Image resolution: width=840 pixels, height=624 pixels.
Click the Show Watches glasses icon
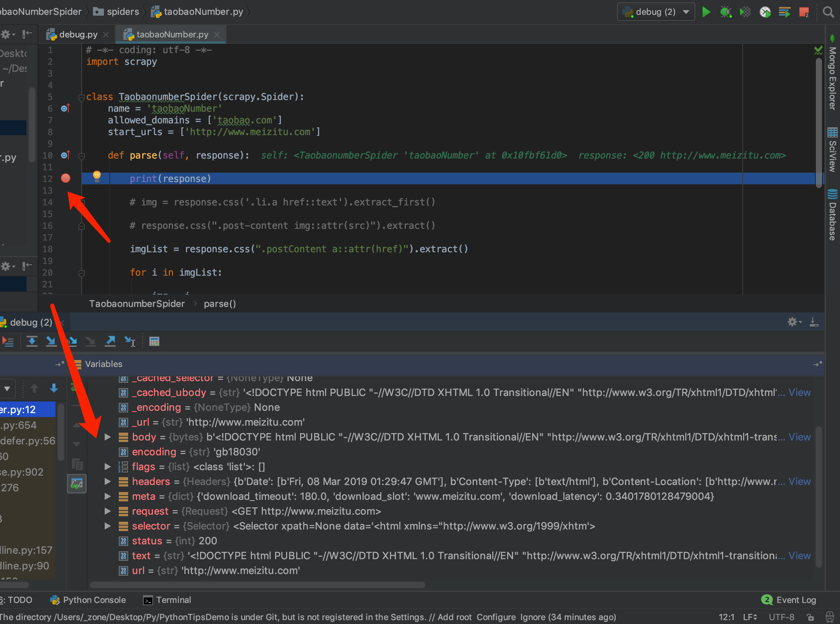tap(77, 484)
